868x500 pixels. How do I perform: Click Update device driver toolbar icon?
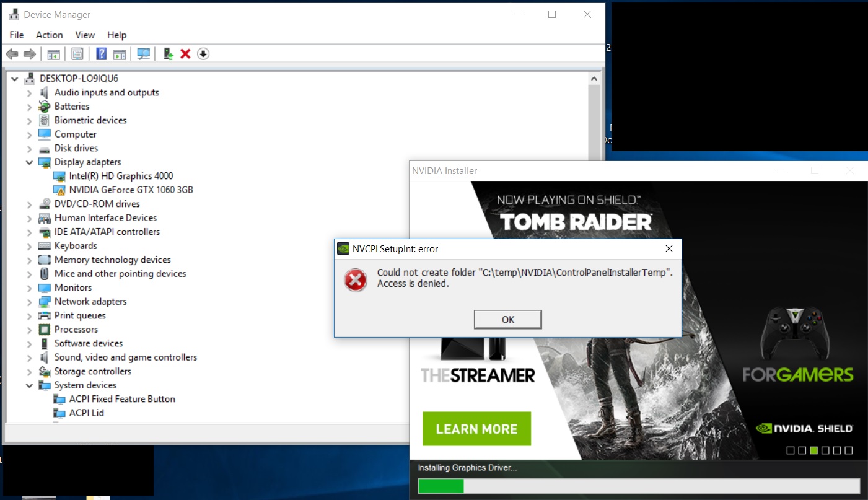tap(168, 54)
